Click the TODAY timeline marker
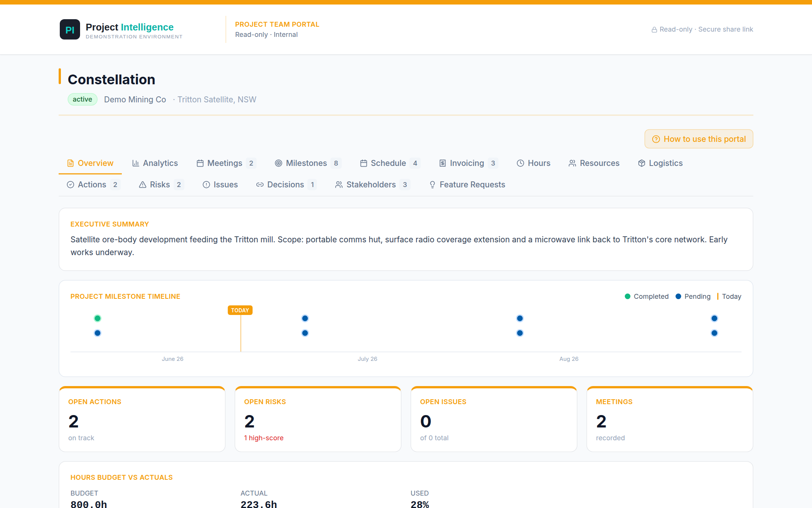 coord(240,310)
